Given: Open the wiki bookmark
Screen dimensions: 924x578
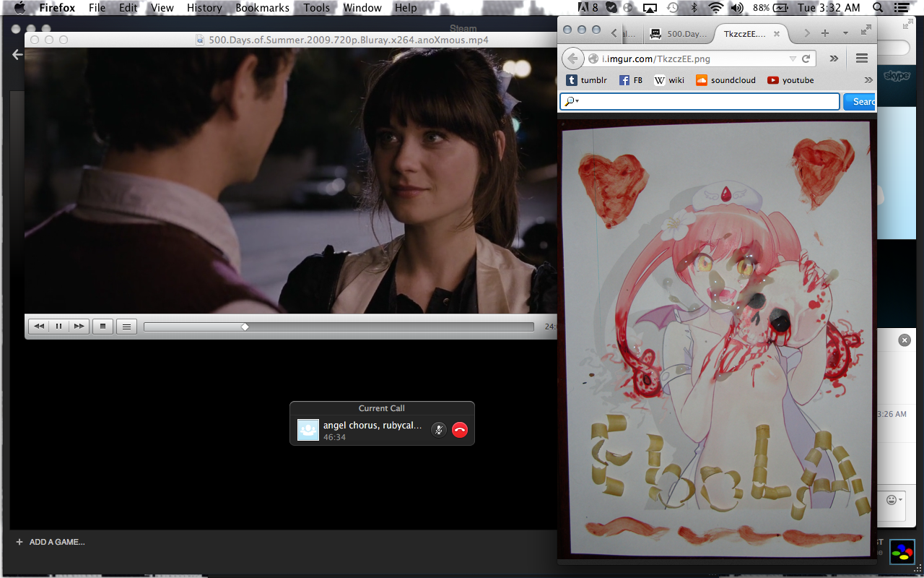Looking at the screenshot, I should [669, 80].
